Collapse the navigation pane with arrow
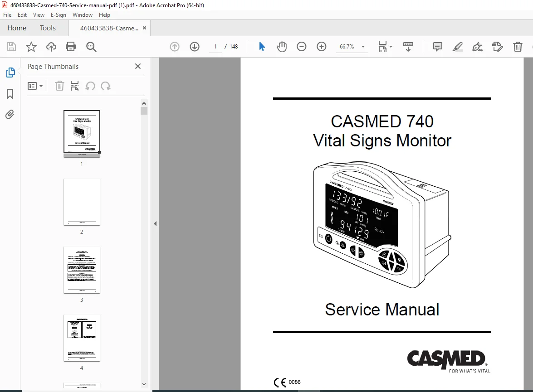Image resolution: width=533 pixels, height=392 pixels. [155, 223]
